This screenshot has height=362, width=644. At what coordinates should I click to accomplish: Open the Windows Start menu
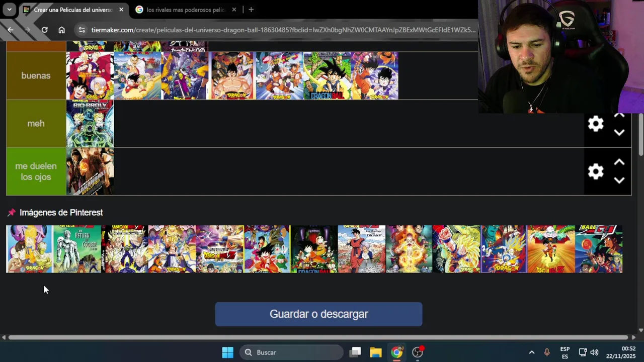(x=227, y=352)
